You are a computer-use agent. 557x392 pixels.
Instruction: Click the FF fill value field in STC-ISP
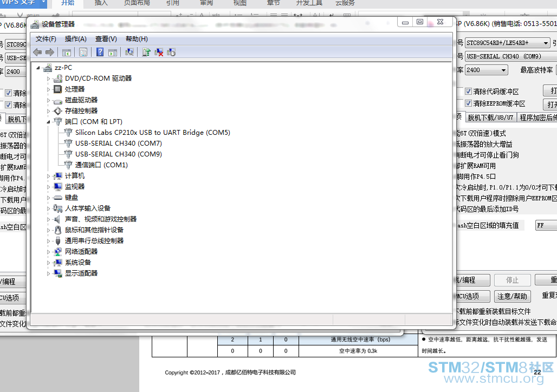click(546, 225)
